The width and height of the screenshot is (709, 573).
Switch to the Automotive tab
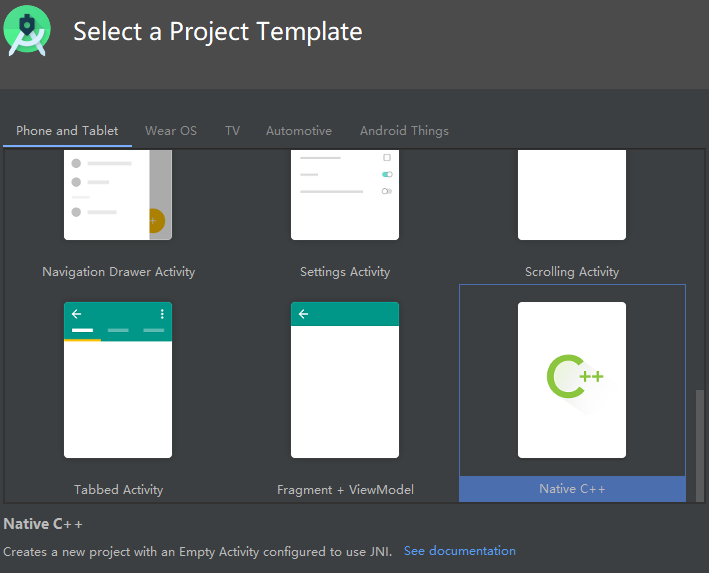tap(298, 131)
